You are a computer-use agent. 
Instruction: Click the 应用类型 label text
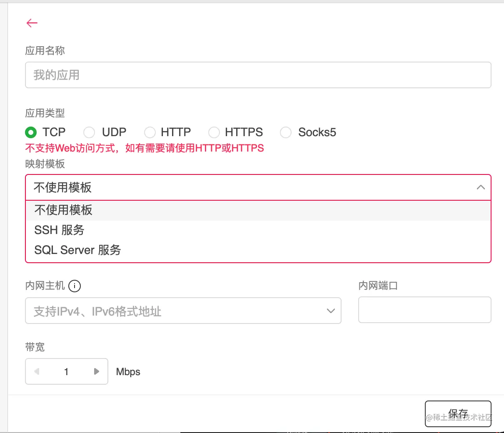click(x=45, y=113)
